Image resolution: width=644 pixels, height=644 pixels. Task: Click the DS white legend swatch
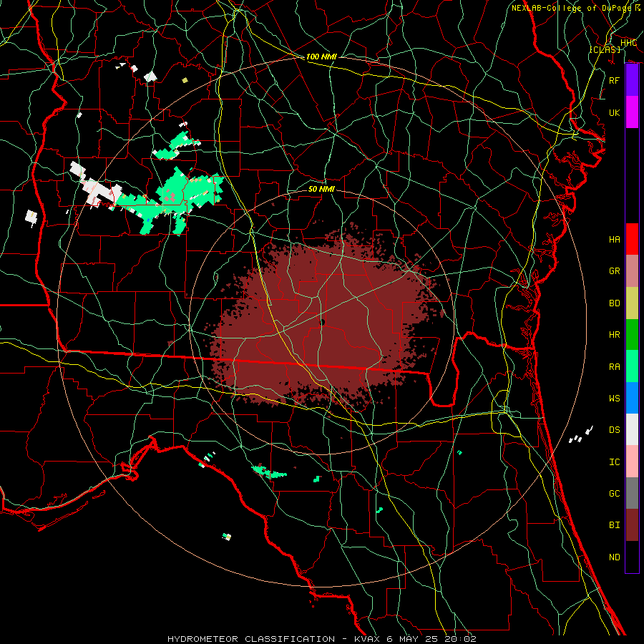pos(632,429)
